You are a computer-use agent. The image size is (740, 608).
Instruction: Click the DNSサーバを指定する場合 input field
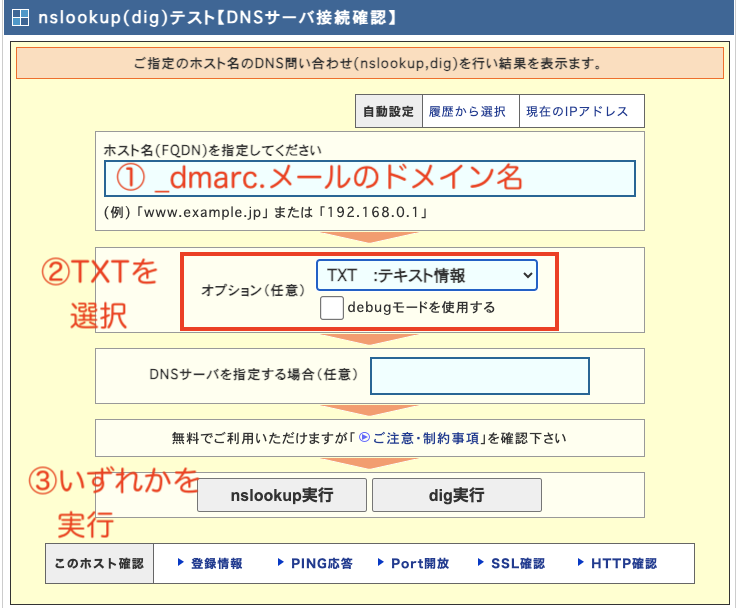pyautogui.click(x=479, y=376)
